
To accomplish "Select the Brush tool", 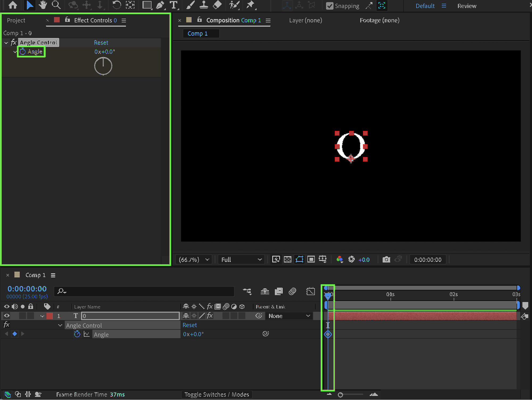I will tap(191, 5).
